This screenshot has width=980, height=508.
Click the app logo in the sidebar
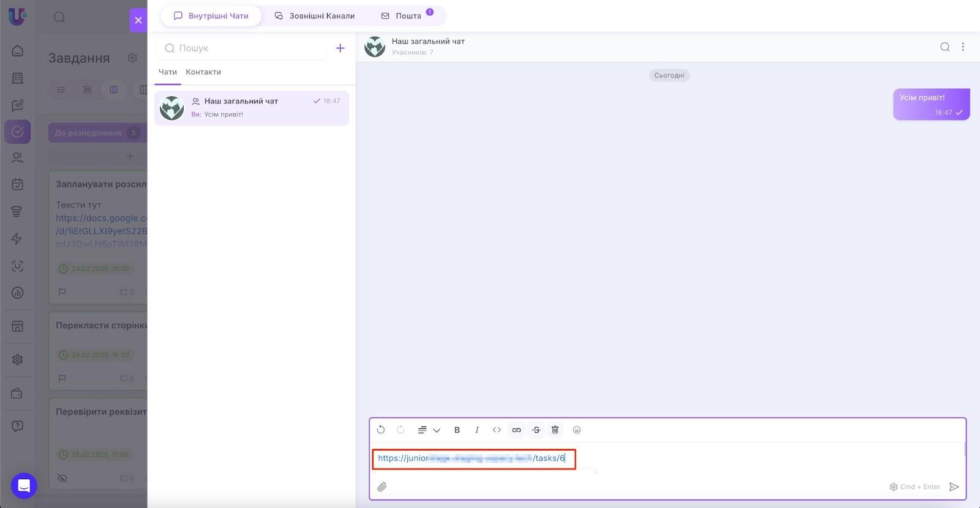pos(17,16)
